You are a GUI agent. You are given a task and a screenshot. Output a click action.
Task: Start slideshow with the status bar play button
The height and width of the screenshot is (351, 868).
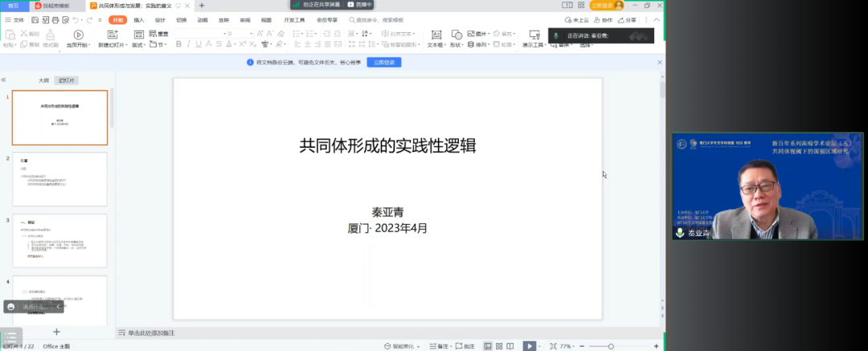(530, 346)
